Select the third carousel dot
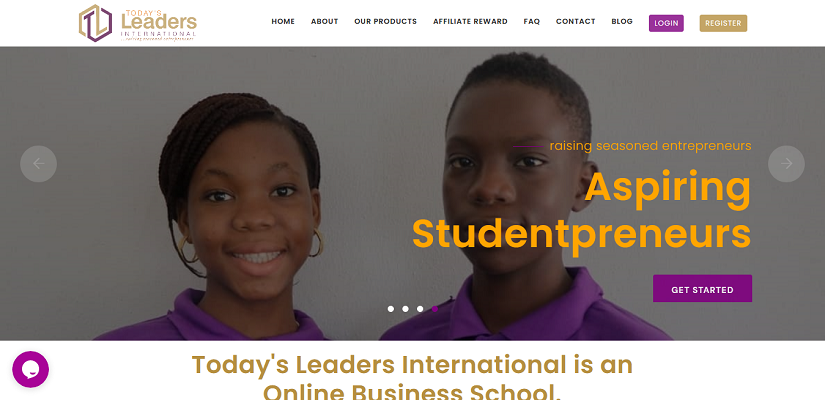The height and width of the screenshot is (400, 825). [x=420, y=309]
